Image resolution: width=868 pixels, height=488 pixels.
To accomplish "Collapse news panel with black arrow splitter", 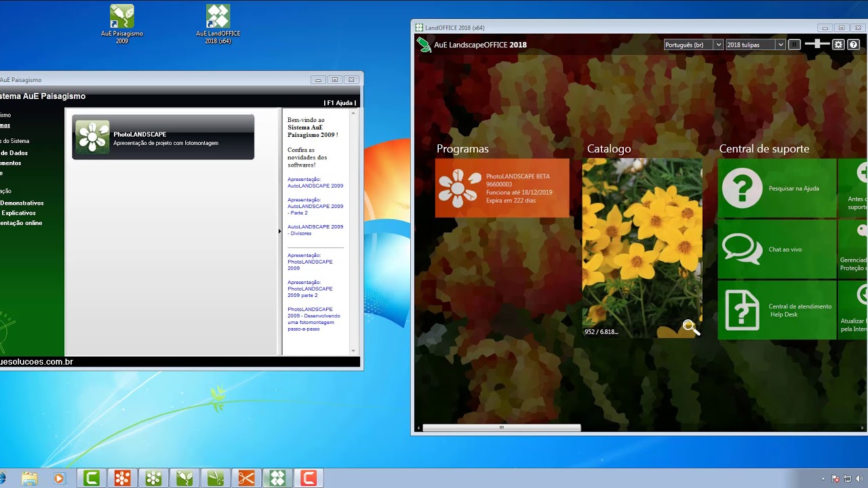I will pyautogui.click(x=279, y=231).
